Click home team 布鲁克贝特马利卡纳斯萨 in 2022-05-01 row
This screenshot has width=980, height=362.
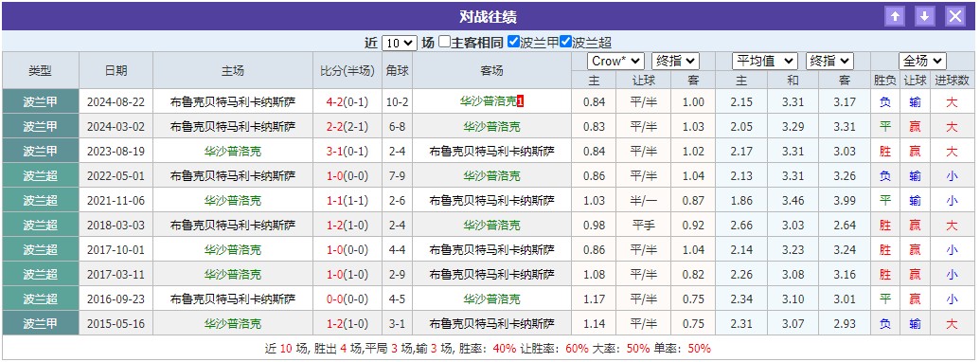(233, 176)
